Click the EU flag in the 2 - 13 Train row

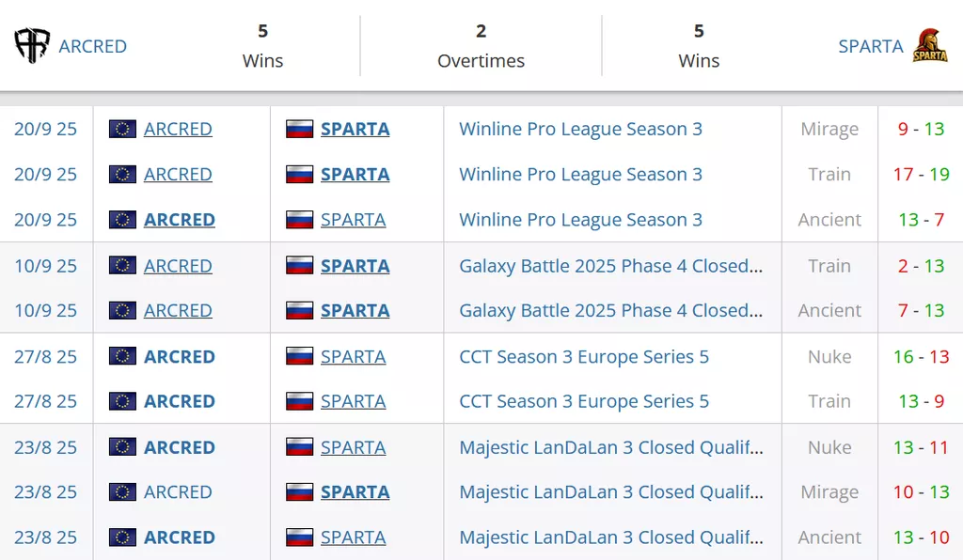[x=122, y=266]
